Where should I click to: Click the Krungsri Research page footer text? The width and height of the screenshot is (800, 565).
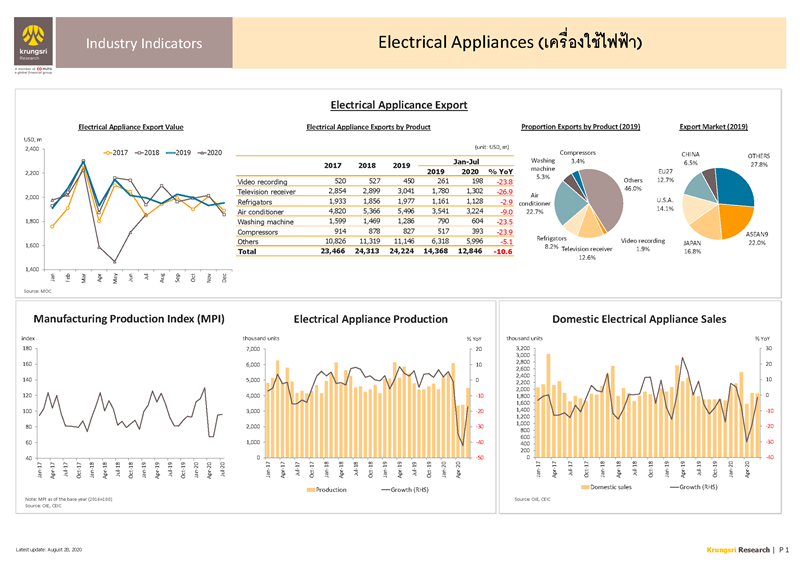pos(733,551)
